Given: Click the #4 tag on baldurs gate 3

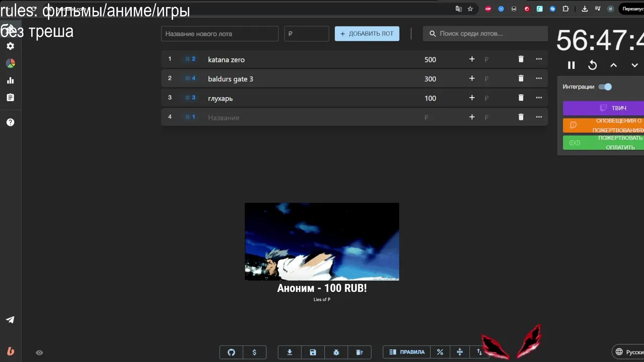Looking at the screenshot, I should [x=190, y=78].
